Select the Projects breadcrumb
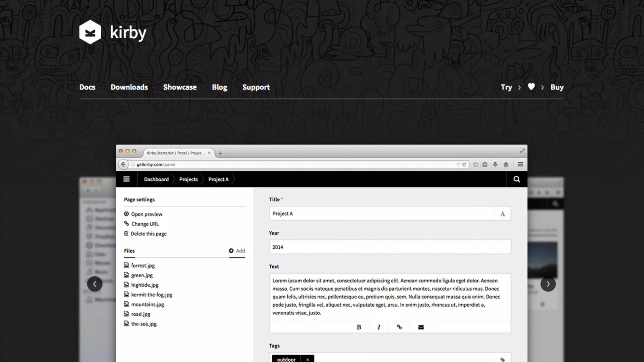The height and width of the screenshot is (362, 644). [188, 179]
